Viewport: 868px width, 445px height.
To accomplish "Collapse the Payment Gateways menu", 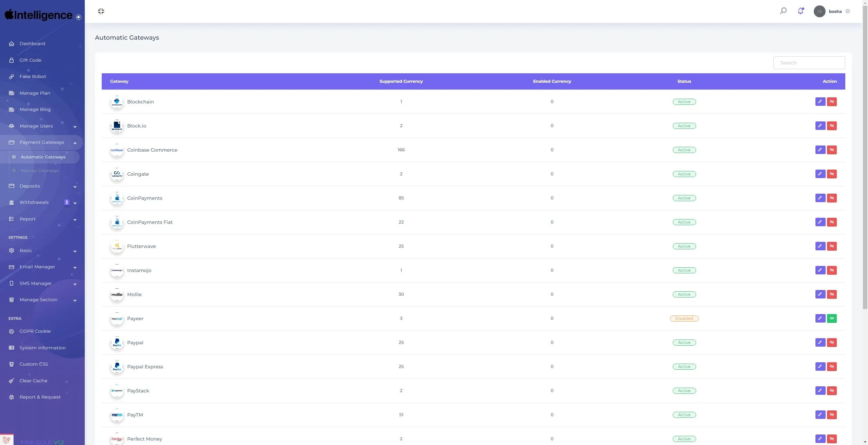I will (x=41, y=142).
